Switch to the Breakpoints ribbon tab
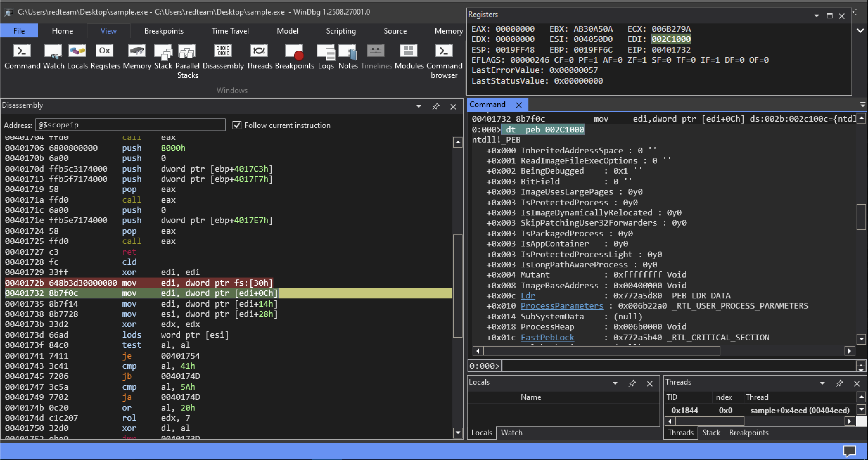 pos(164,31)
